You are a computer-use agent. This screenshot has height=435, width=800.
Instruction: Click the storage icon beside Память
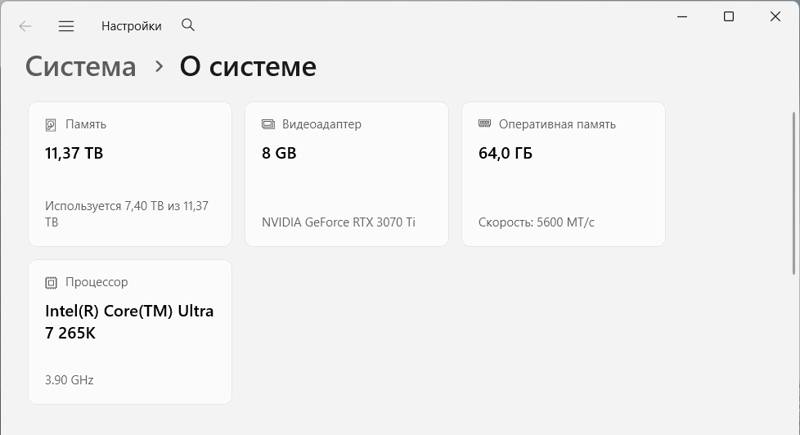(x=51, y=125)
